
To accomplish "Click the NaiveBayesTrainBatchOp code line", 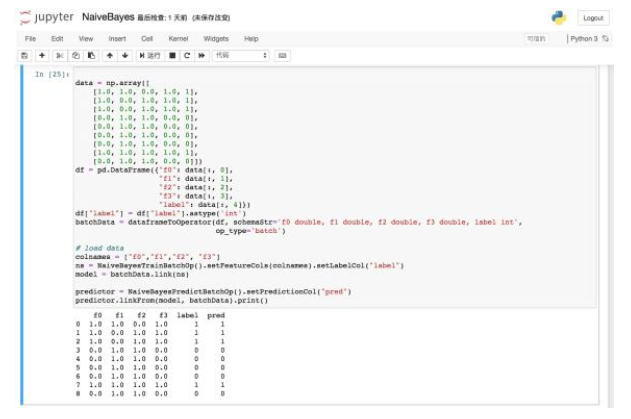I will point(239,266).
